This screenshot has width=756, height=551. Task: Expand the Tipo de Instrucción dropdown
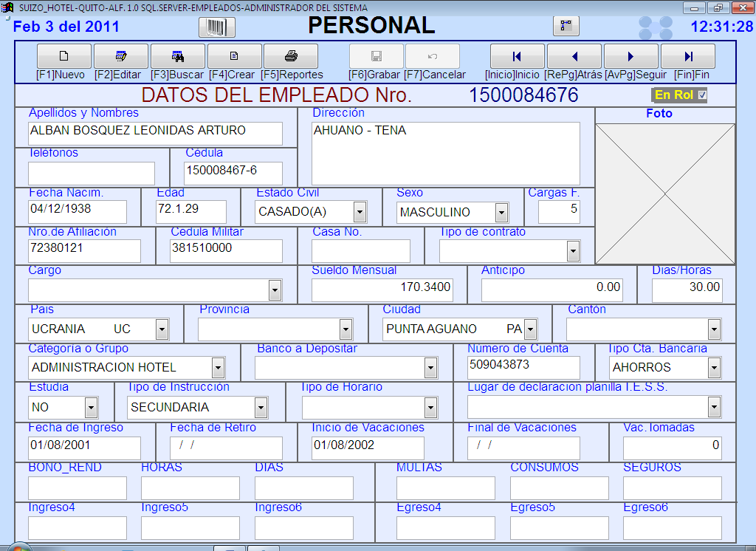(x=261, y=407)
